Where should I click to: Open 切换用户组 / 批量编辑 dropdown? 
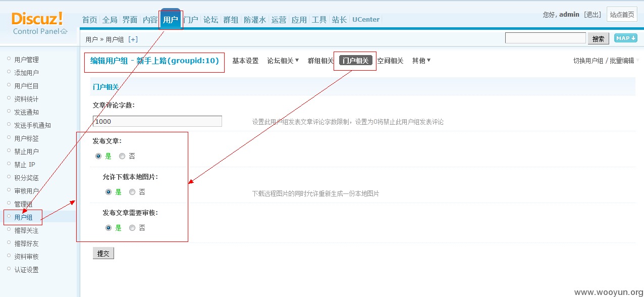pos(606,61)
